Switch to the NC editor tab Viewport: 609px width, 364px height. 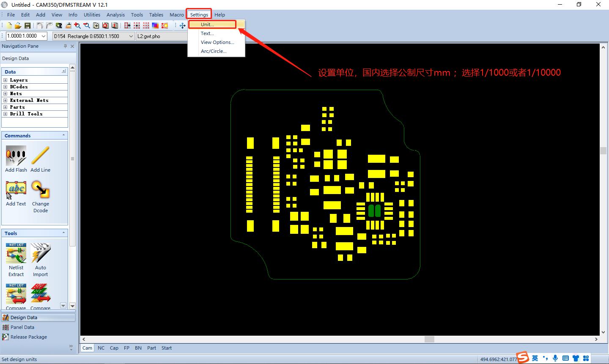tap(101, 348)
